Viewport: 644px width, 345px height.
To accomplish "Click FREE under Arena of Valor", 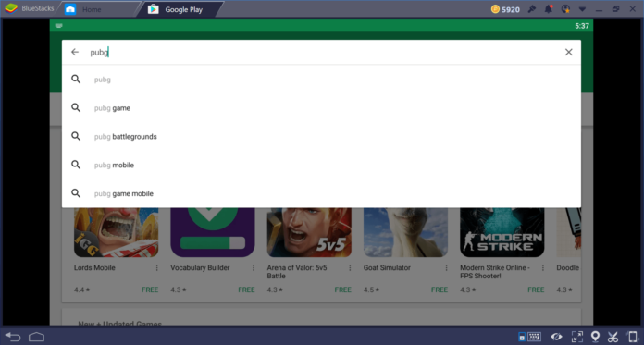I will [x=343, y=290].
